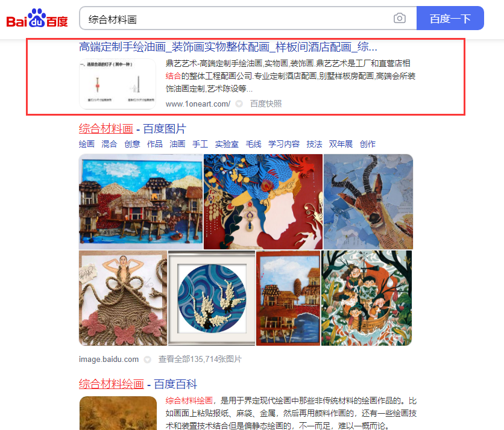
Task: Open the antelope paper collage thumbnail
Action: tap(368, 202)
